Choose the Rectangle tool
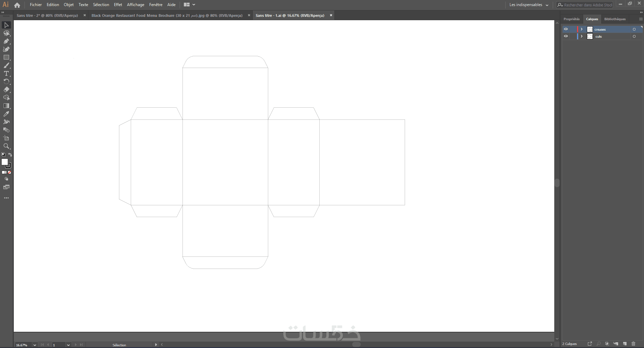Image resolution: width=644 pixels, height=348 pixels. (6, 58)
